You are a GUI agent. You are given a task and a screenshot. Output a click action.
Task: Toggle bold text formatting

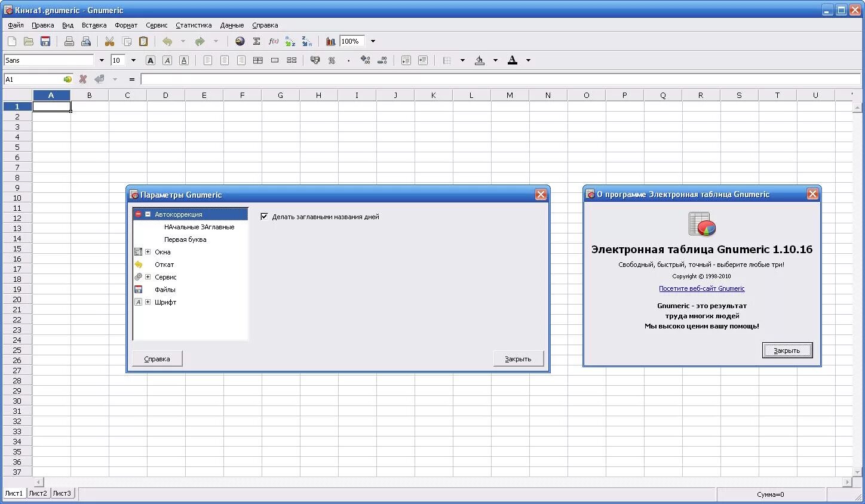pyautogui.click(x=151, y=60)
